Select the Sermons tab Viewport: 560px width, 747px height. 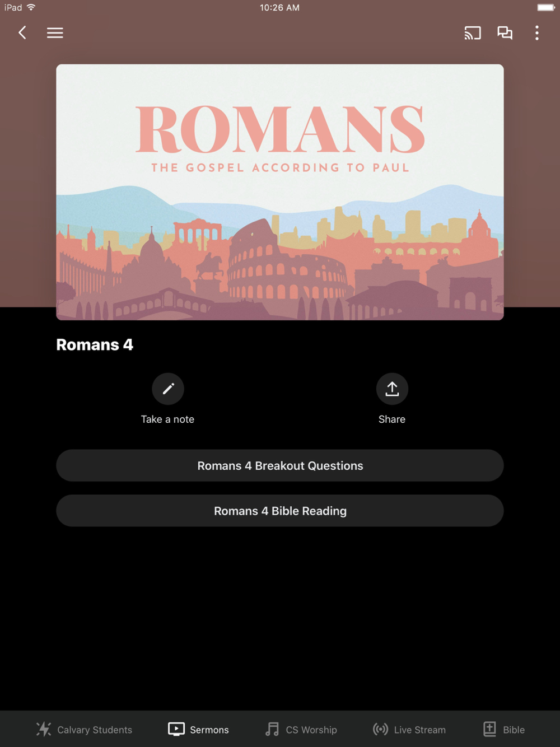coord(199,729)
